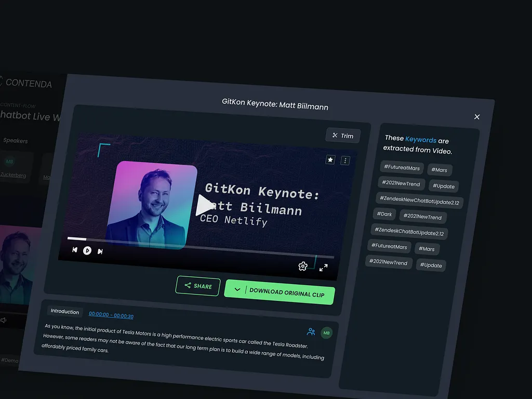The image size is (532, 399).
Task: Enter fullscreen with the expand arrows icon
Action: click(324, 268)
